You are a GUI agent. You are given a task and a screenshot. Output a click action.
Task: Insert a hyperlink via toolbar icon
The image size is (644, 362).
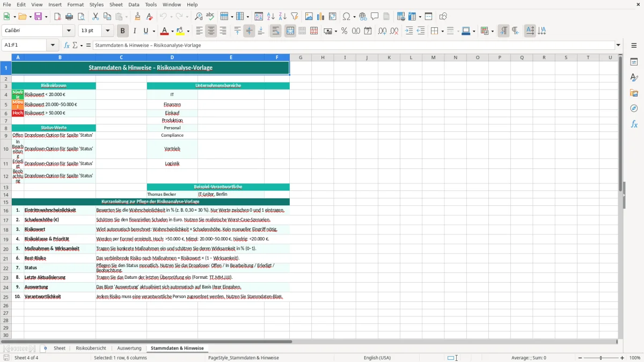pyautogui.click(x=363, y=17)
